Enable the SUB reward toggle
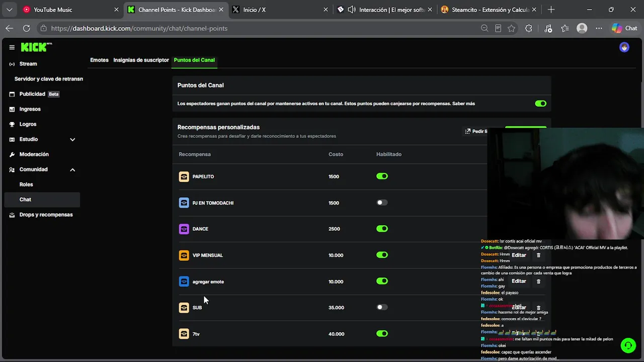Viewport: 644px width, 362px height. tap(382, 307)
